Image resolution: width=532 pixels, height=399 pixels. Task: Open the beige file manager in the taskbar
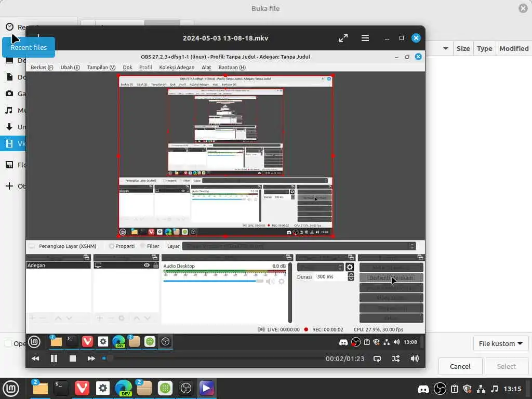pyautogui.click(x=144, y=389)
